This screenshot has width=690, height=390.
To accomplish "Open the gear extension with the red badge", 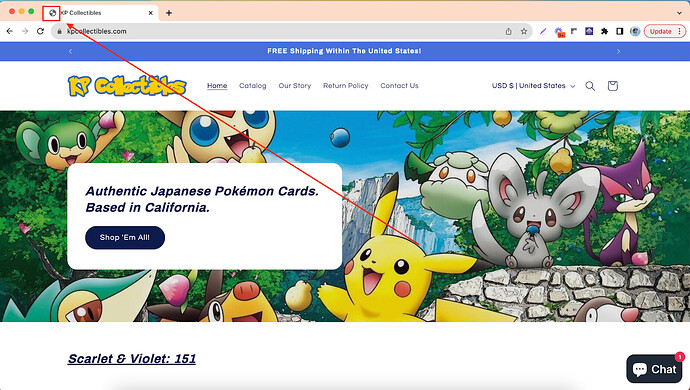I will pos(559,32).
